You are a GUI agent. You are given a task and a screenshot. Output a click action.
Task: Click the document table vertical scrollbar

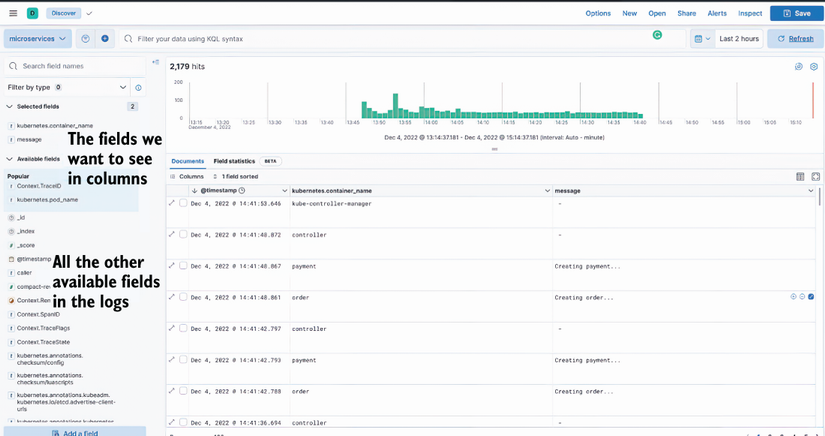tap(819, 196)
